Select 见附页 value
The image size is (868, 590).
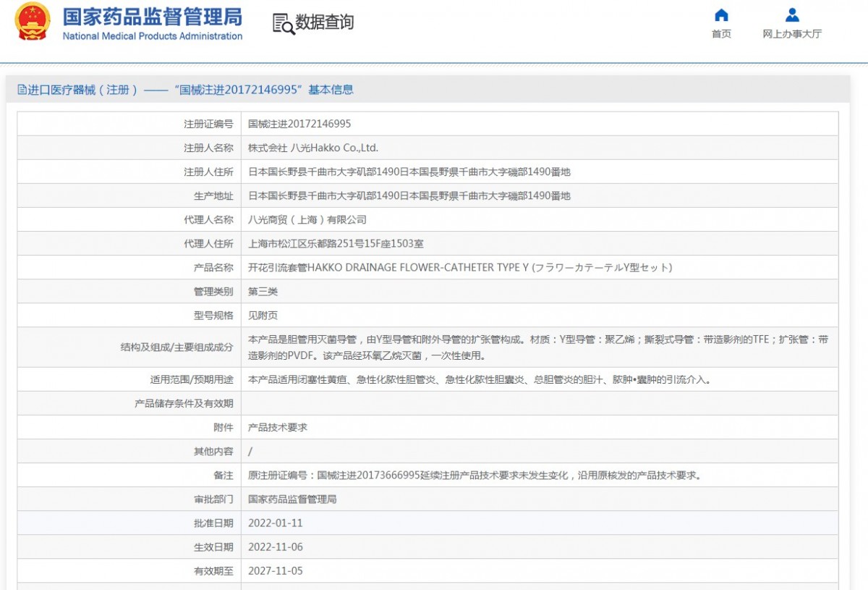tap(263, 315)
